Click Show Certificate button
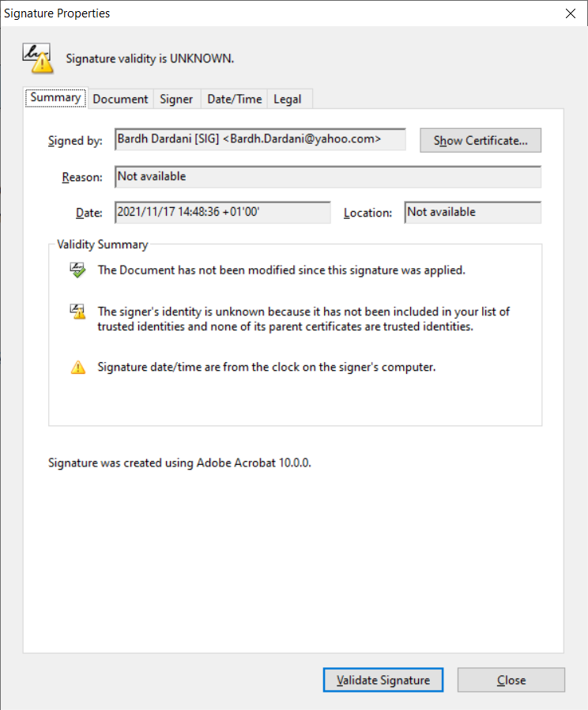This screenshot has height=710, width=588. 481,141
